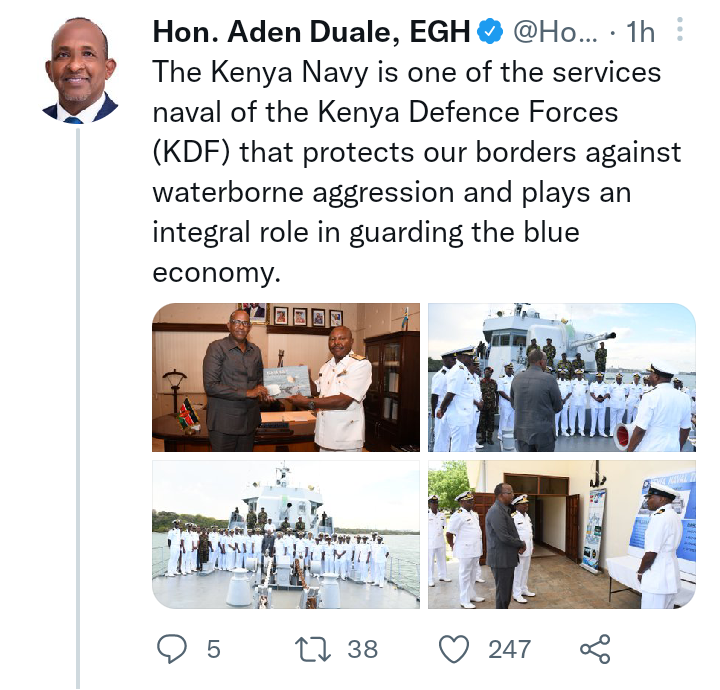Like the tweet with the heart icon

[x=454, y=649]
